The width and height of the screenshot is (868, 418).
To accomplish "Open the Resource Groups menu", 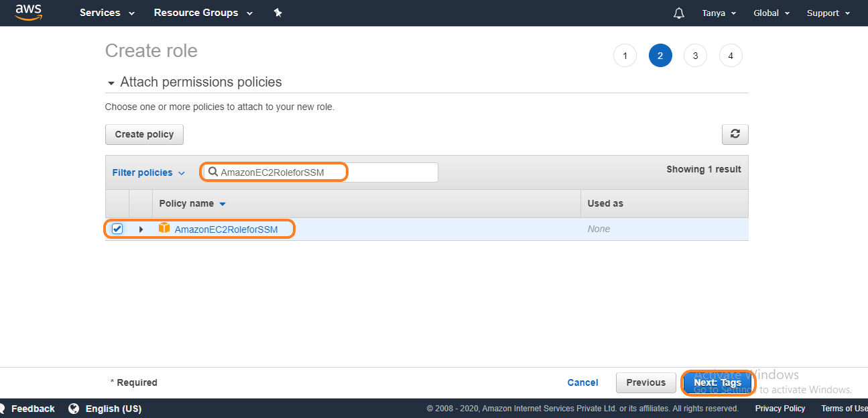I will click(203, 13).
